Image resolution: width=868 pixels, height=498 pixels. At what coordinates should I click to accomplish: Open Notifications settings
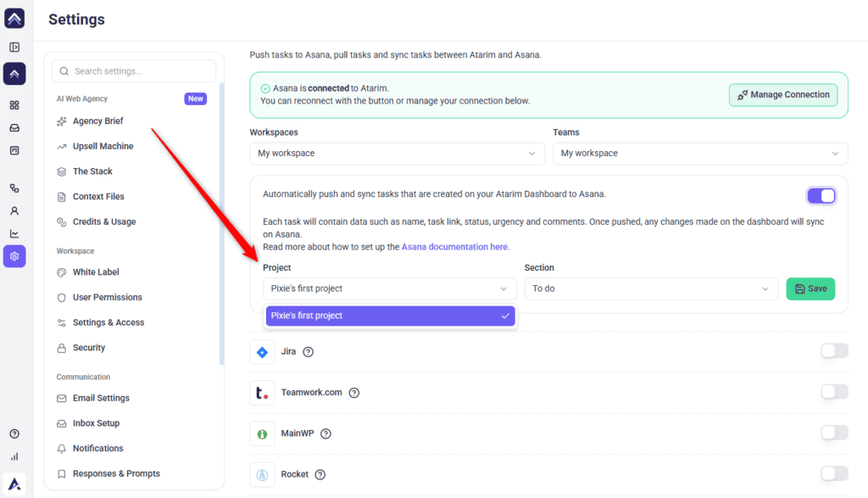point(98,449)
